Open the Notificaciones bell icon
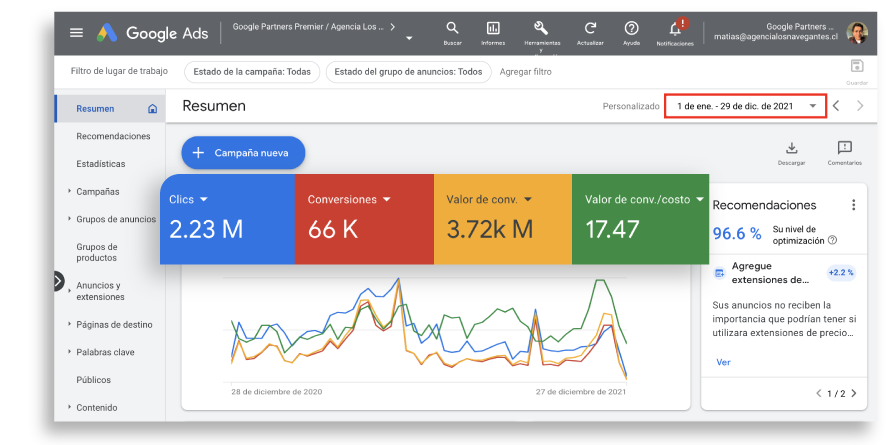Screen dimensions: 888x445 tap(676, 28)
